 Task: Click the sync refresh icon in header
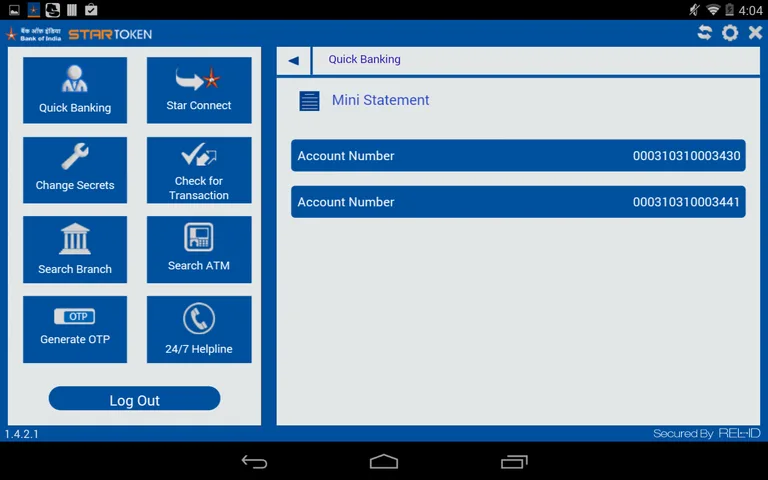coord(704,33)
